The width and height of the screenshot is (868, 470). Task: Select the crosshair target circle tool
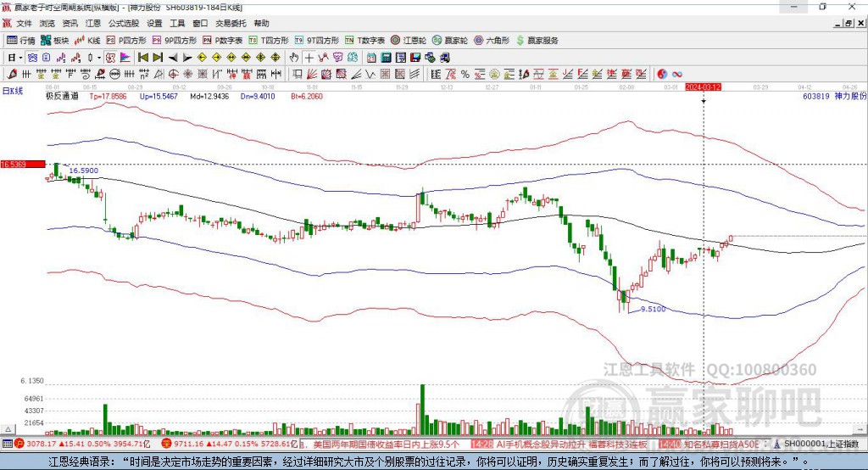(x=173, y=75)
